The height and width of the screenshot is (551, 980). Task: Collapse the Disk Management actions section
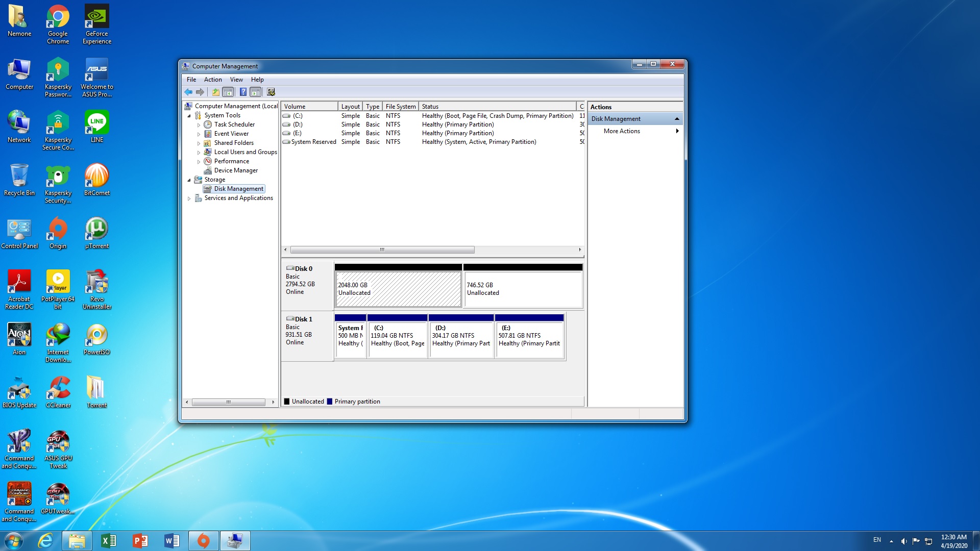click(x=677, y=119)
